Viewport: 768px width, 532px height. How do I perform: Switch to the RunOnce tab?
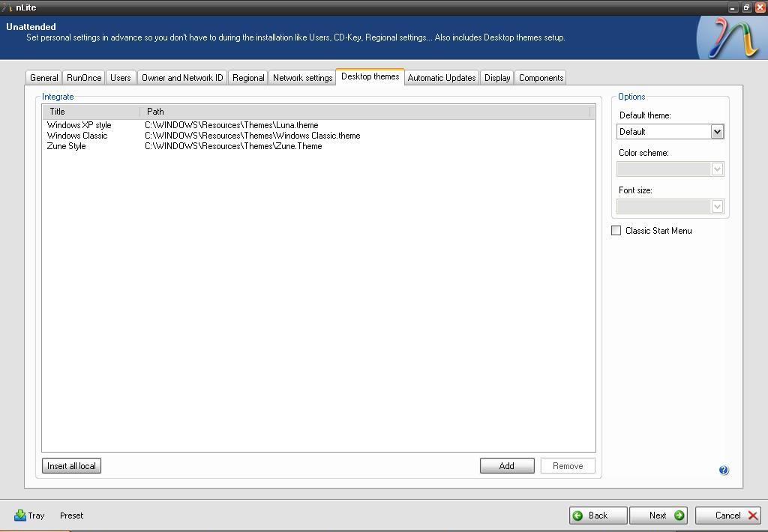(x=84, y=78)
